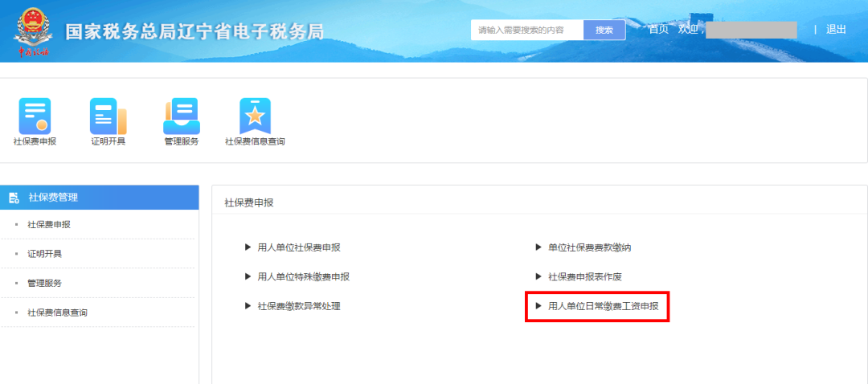
Task: Open 用人单位社保费申报 link
Action: point(299,247)
